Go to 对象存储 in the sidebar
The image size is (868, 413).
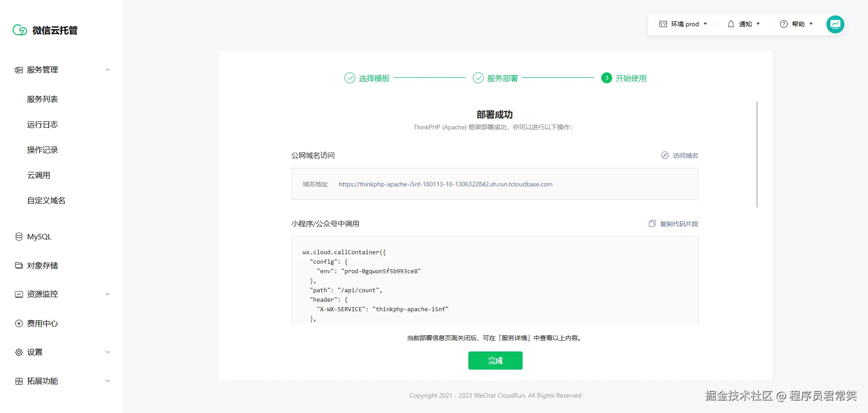(x=42, y=266)
